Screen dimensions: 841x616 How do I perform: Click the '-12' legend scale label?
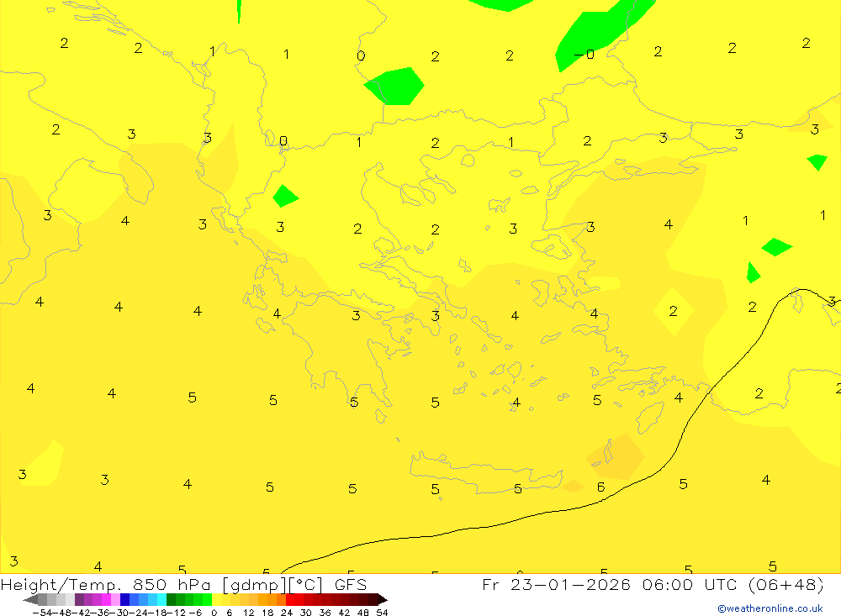point(177,613)
